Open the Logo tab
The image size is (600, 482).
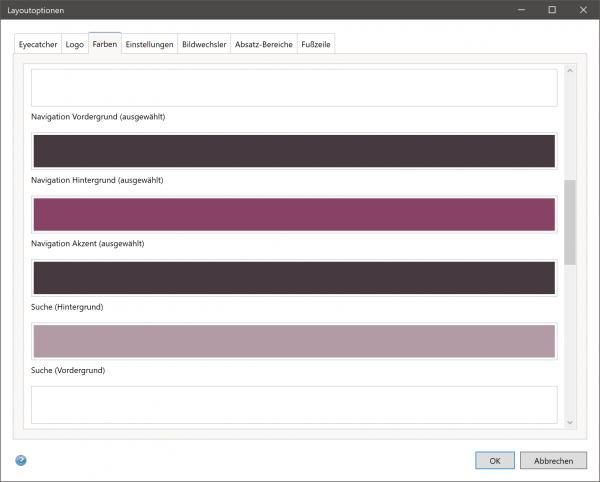(74, 45)
